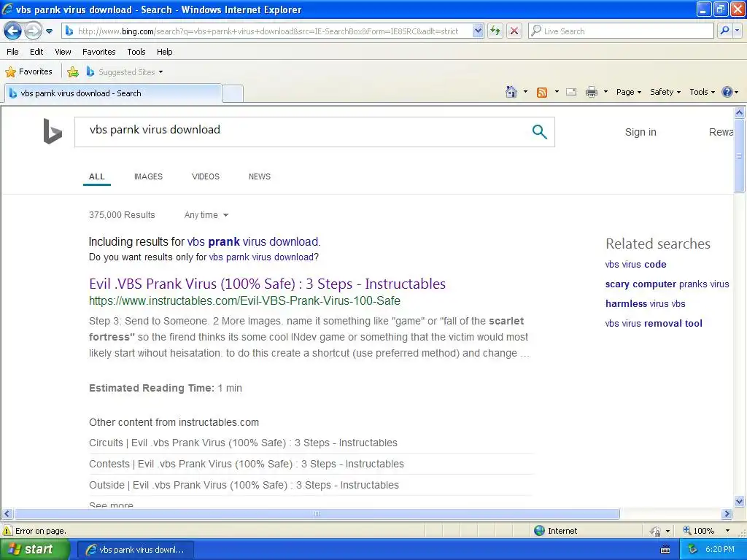
Task: Open the Tools command bar menu
Action: click(x=702, y=92)
